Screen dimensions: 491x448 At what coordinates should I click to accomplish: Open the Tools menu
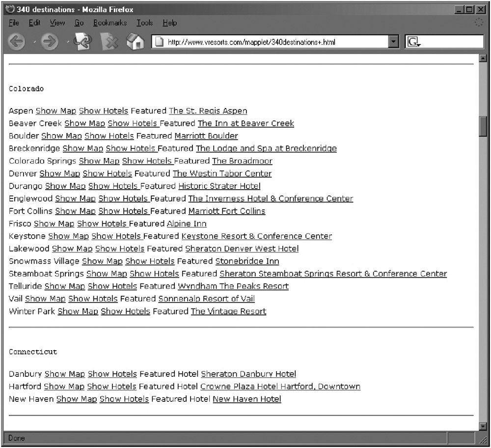tap(145, 23)
